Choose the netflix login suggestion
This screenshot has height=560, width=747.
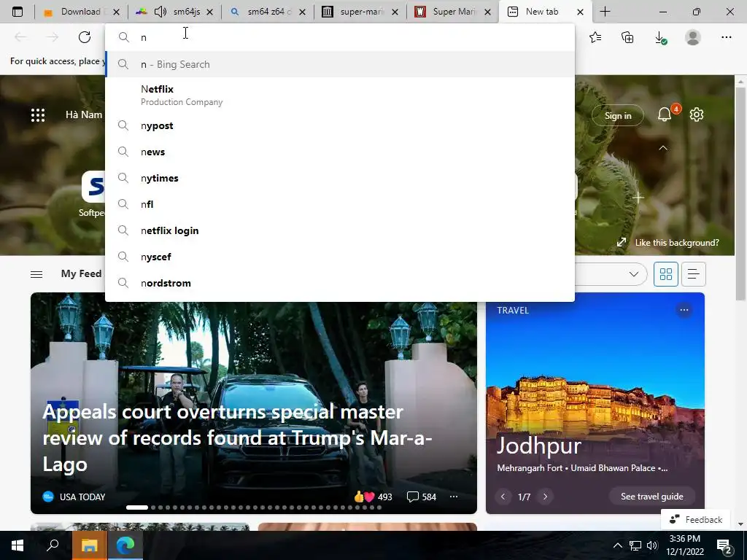pos(340,230)
